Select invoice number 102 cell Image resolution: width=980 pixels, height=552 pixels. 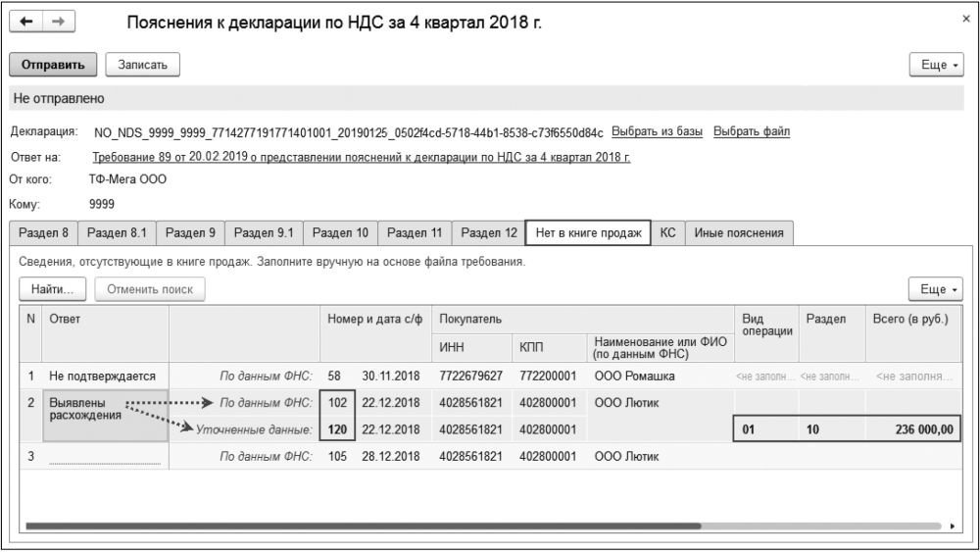337,403
